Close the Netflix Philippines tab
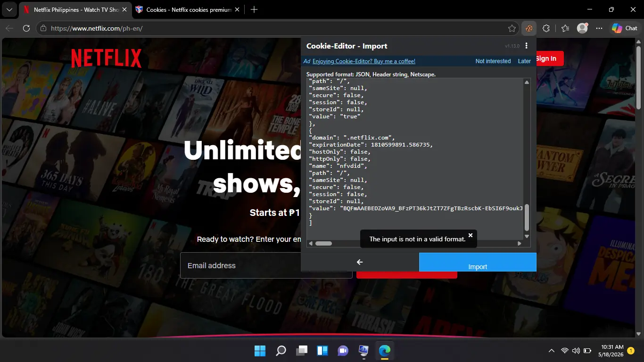 click(x=125, y=9)
